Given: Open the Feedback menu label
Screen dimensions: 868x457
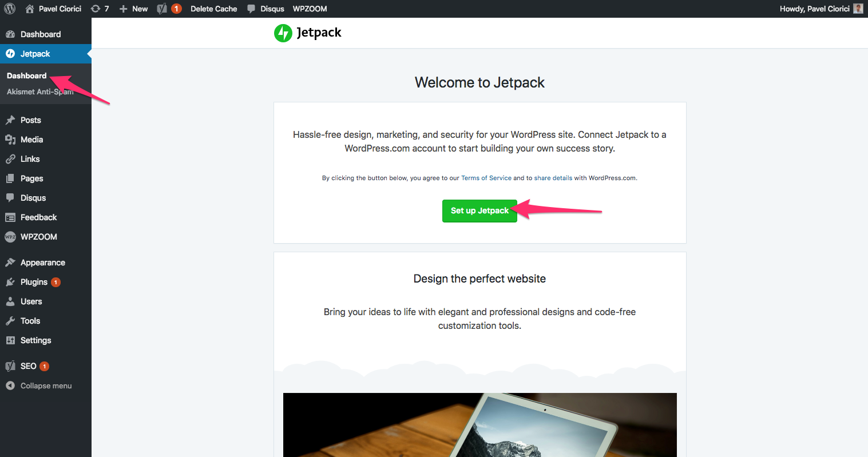Looking at the screenshot, I should coord(39,217).
